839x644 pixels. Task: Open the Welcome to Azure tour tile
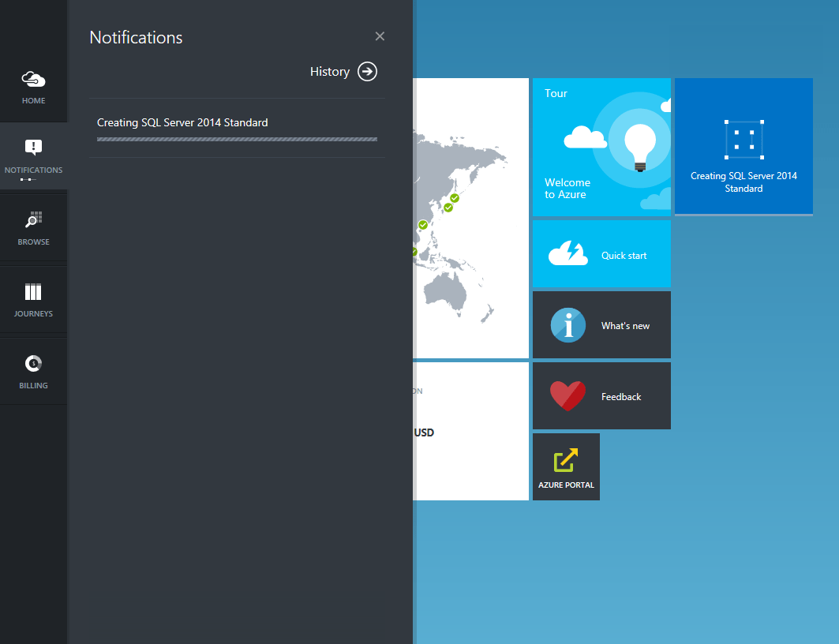point(601,145)
